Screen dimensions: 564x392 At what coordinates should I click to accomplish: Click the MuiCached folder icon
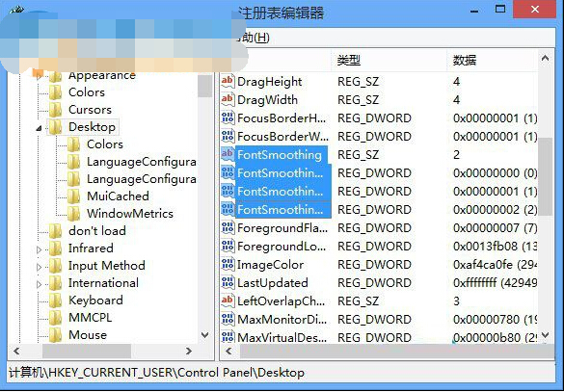73,196
